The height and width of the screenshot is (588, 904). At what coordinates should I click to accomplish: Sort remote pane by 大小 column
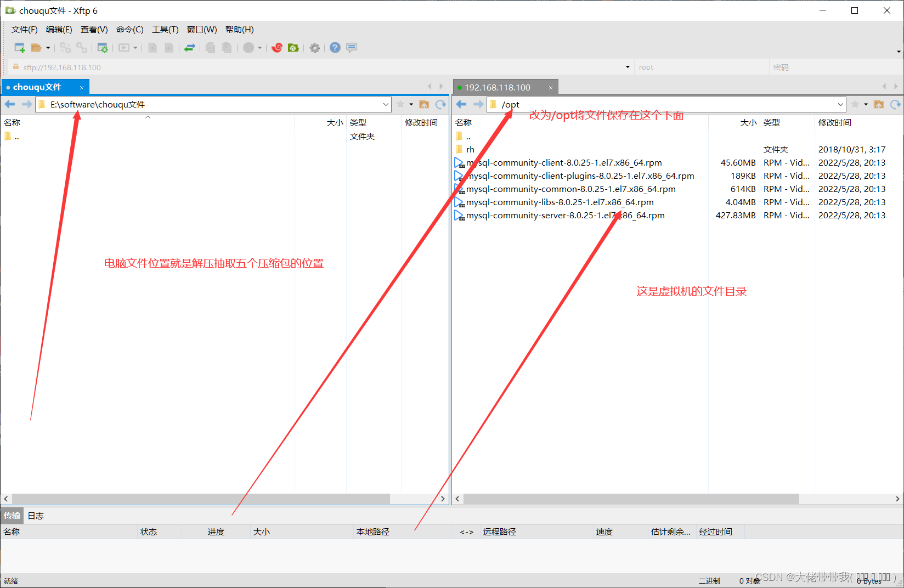click(x=748, y=122)
